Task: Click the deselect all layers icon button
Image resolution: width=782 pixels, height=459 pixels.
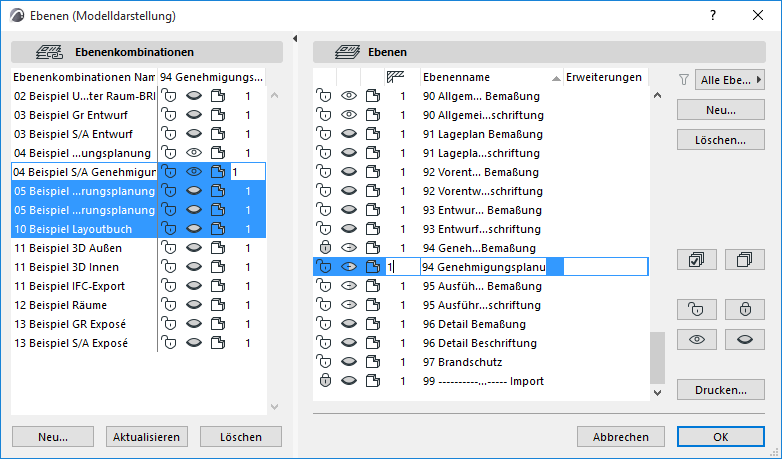Action: [x=744, y=260]
